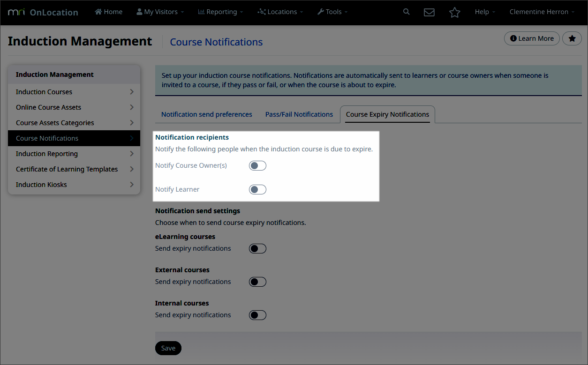
Task: Open search with the magnifying glass icon
Action: pyautogui.click(x=406, y=11)
